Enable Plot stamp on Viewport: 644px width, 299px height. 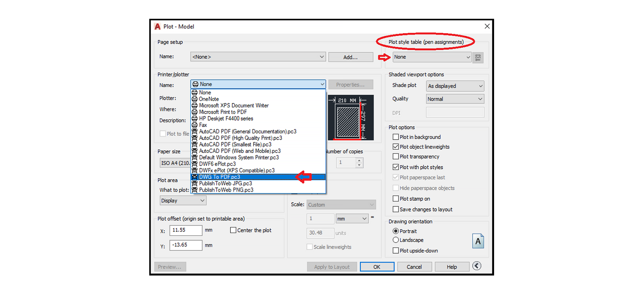tap(396, 199)
